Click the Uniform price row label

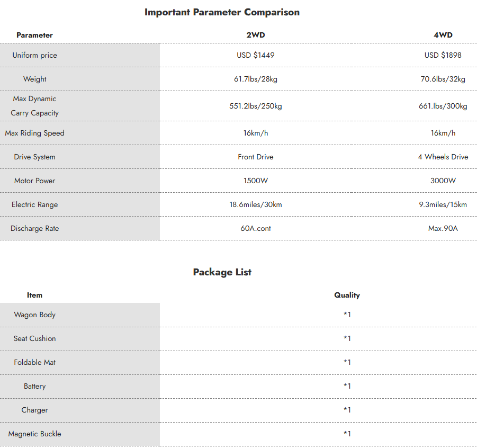click(x=35, y=55)
